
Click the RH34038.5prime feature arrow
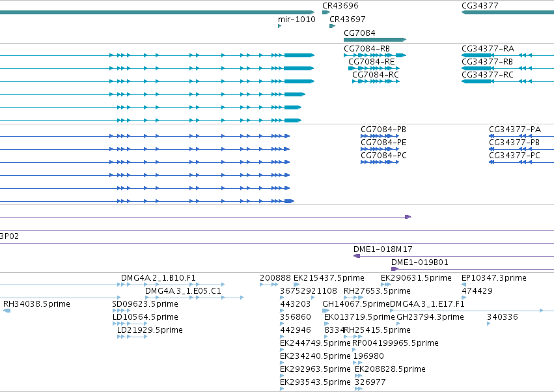coord(7,311)
